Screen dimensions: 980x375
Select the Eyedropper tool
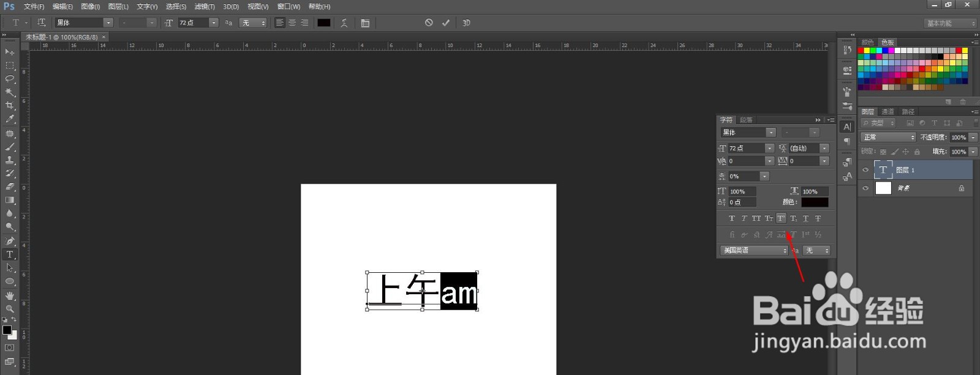pos(9,119)
